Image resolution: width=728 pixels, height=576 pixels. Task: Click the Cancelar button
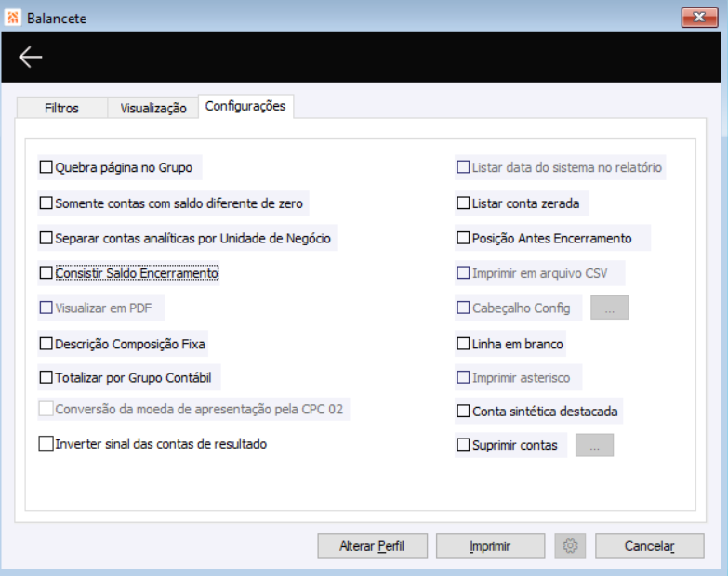click(x=650, y=546)
